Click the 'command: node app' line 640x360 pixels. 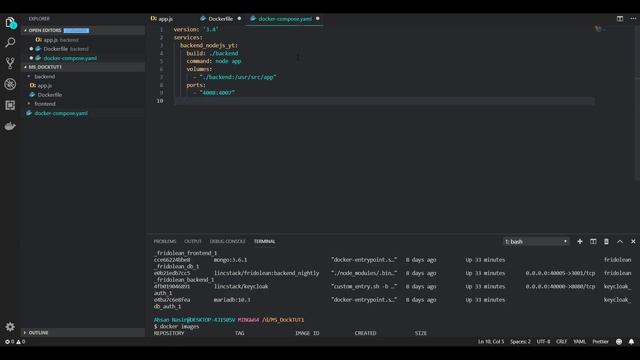click(x=214, y=61)
